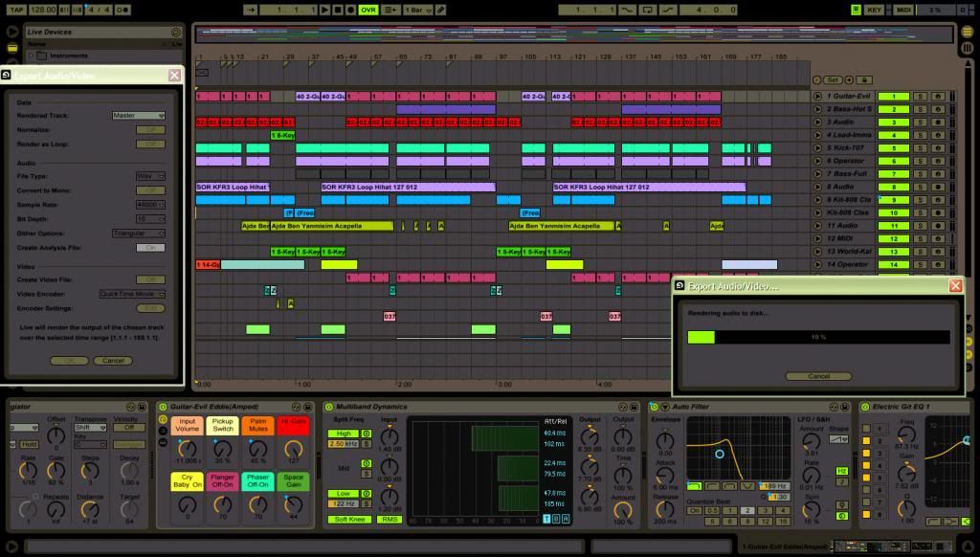Image resolution: width=980 pixels, height=557 pixels.
Task: Click Cancel in the rendering progress dialog
Action: point(818,376)
